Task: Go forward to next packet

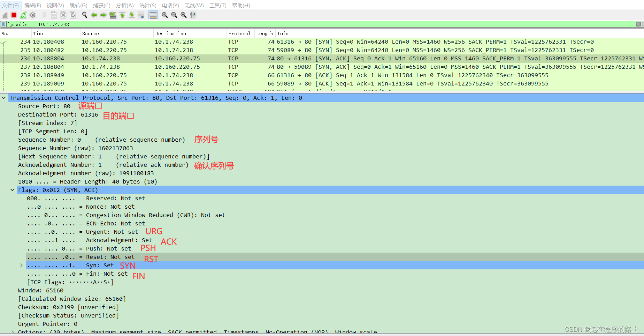Action: [x=103, y=15]
